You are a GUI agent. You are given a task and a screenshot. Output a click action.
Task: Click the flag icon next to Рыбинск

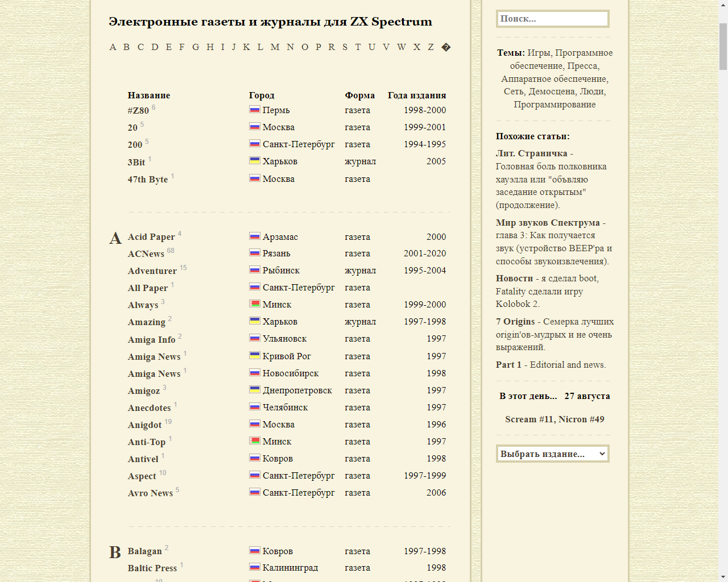[255, 270]
